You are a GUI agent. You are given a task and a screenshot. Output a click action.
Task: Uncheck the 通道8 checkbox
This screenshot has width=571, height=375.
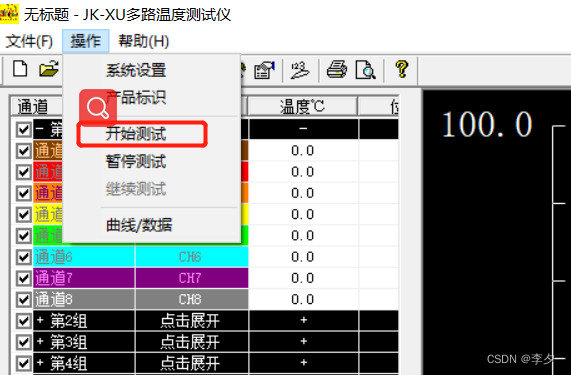coord(24,300)
